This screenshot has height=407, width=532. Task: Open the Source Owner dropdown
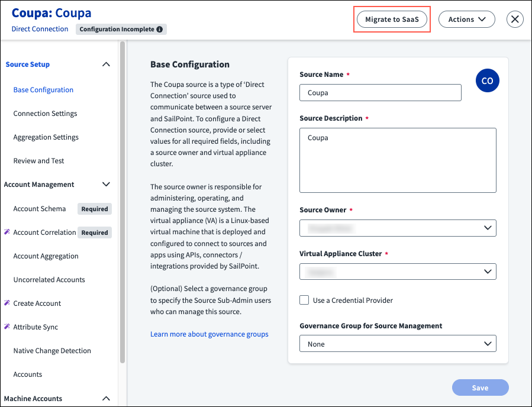(398, 228)
